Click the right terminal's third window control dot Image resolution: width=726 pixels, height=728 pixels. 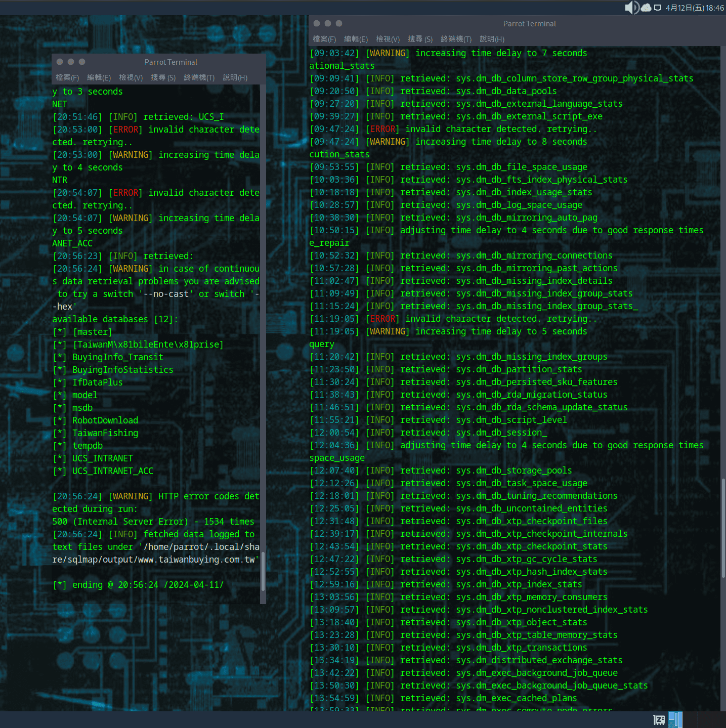339,23
